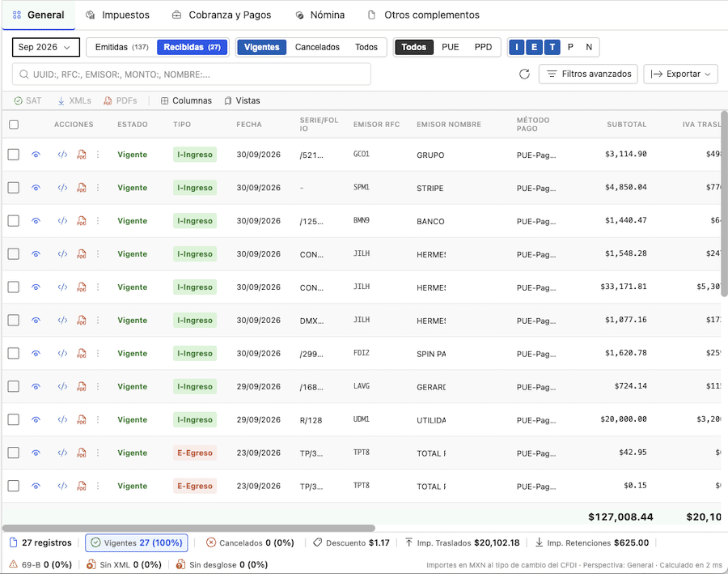The width and height of the screenshot is (728, 574).
Task: Open saved Vistas
Action: pyautogui.click(x=242, y=101)
